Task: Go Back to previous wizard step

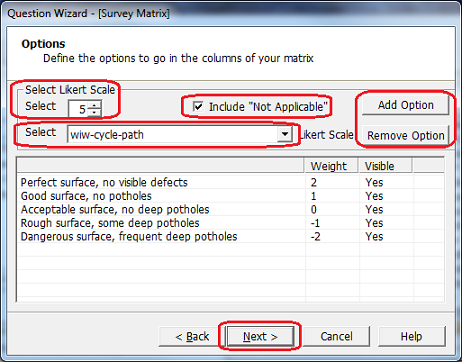Action: (x=192, y=336)
